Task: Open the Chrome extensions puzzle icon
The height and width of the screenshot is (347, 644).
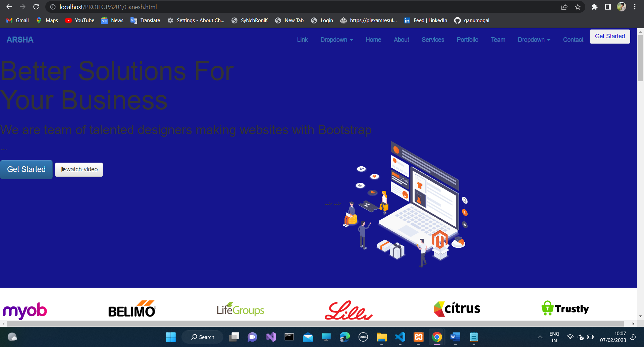Action: click(594, 7)
